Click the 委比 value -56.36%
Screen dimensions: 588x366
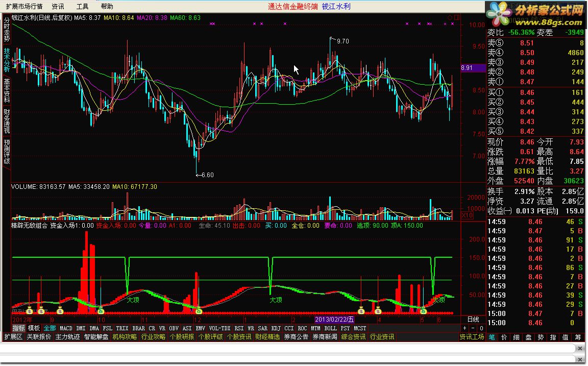coord(521,32)
